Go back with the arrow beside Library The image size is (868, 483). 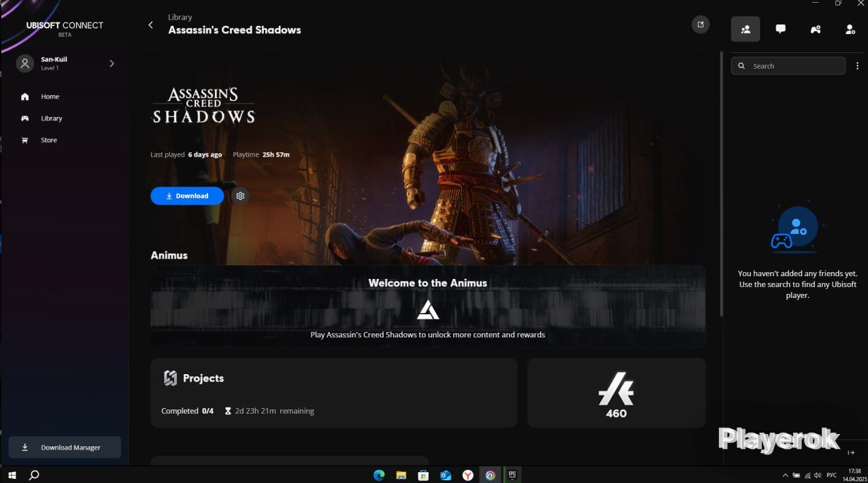pos(150,25)
